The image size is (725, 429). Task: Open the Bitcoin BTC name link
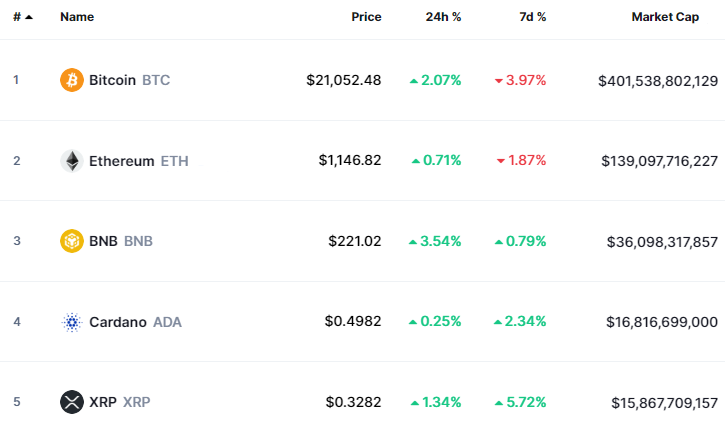129,80
